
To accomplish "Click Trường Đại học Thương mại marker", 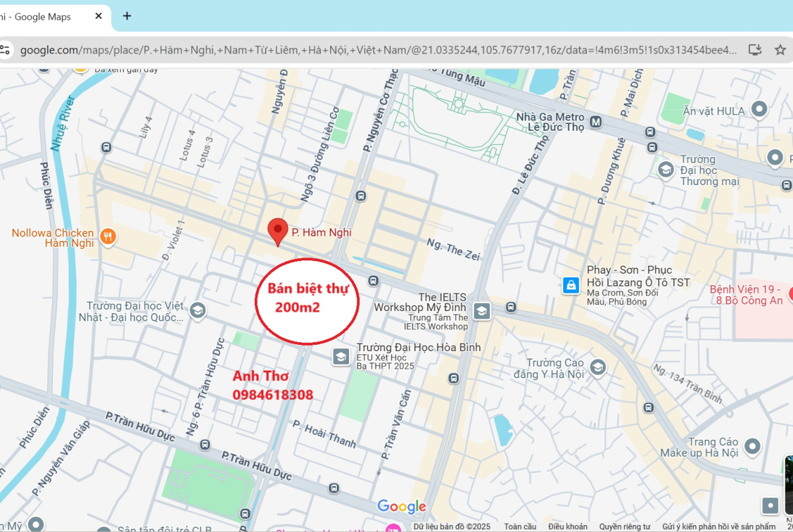I will (666, 168).
